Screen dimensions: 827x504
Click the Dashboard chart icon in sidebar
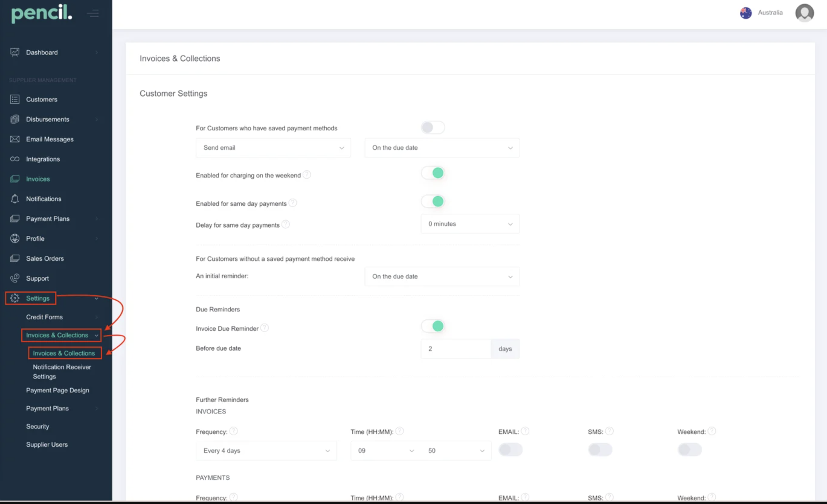(x=14, y=52)
